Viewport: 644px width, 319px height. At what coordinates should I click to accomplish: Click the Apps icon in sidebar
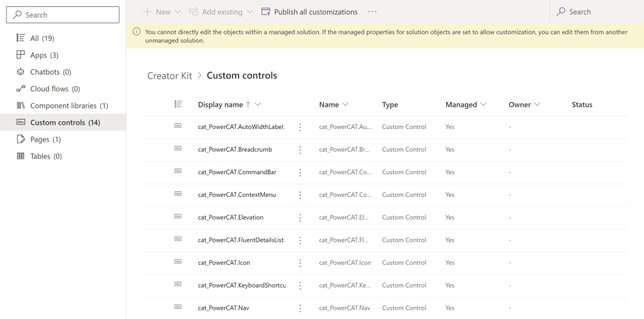coord(21,55)
